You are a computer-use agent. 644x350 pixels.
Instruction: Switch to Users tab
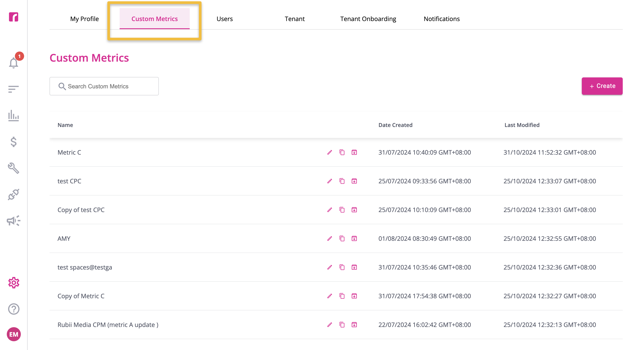[225, 19]
